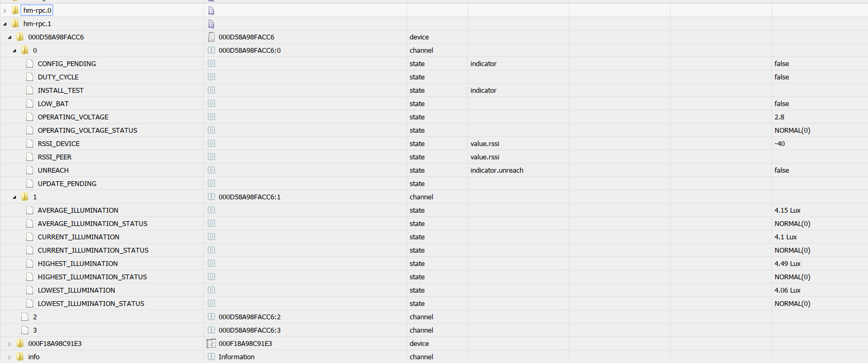This screenshot has height=363, width=868.
Task: Collapse channel 1 of 000D58A98FACC6
Action: point(14,197)
